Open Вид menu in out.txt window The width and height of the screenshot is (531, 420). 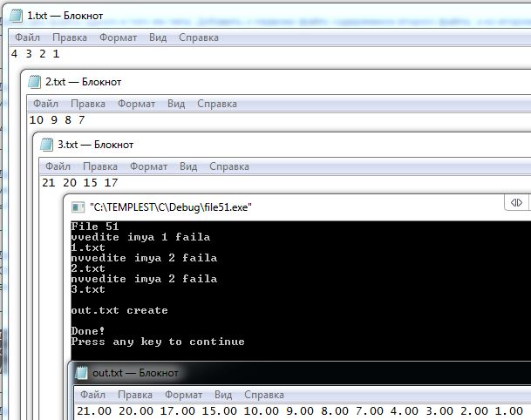click(223, 395)
